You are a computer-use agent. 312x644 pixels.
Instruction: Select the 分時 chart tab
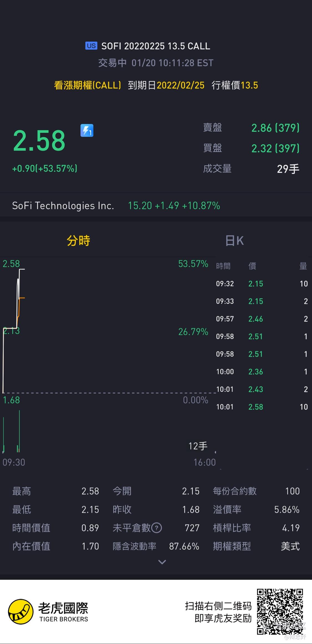(x=78, y=240)
